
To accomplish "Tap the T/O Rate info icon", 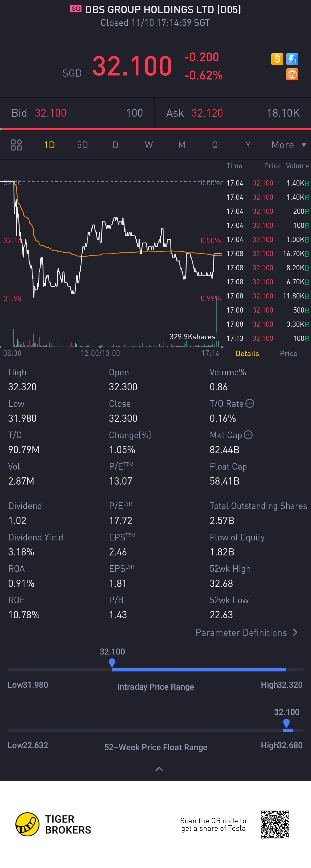I will pos(250,403).
